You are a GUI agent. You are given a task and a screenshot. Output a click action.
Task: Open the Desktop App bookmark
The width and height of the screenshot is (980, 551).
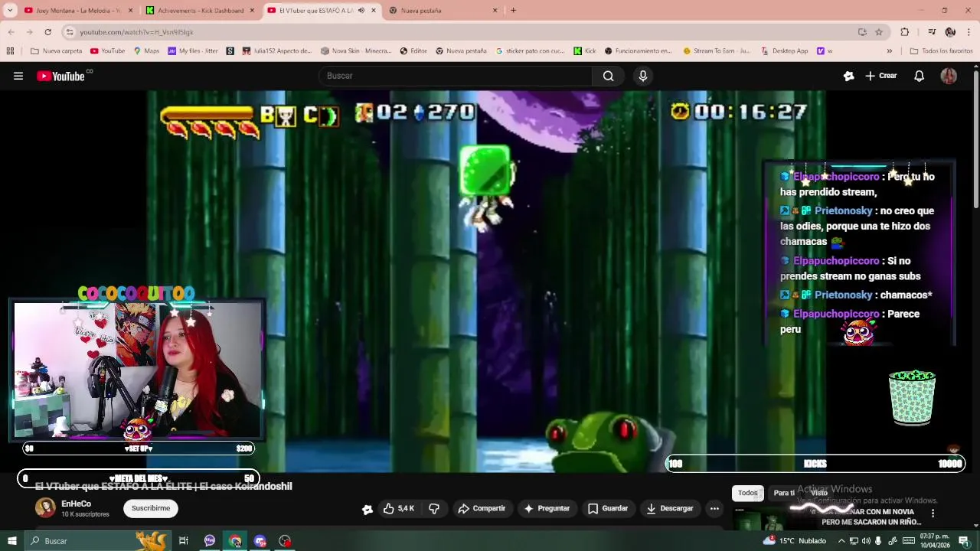783,51
